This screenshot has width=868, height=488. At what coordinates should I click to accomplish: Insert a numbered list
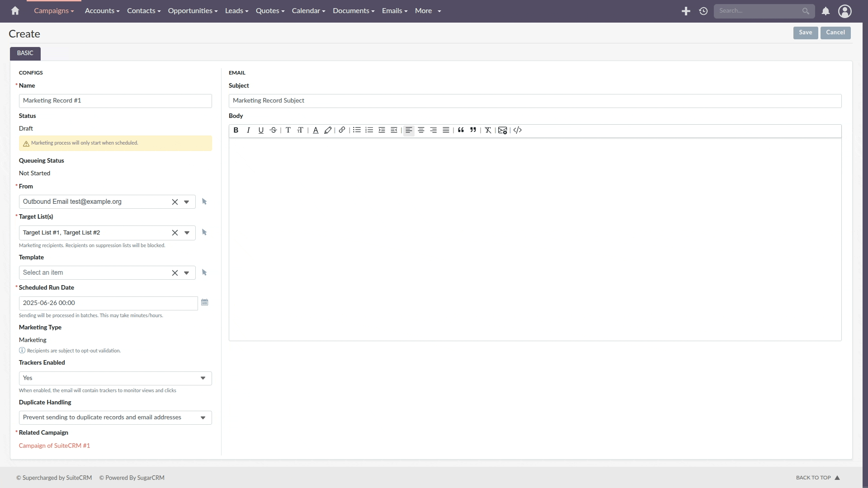tap(369, 130)
